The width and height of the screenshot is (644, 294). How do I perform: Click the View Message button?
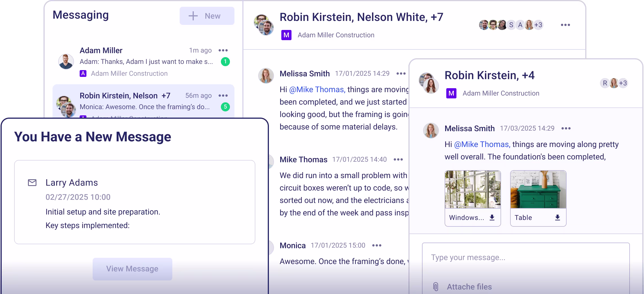(x=132, y=269)
